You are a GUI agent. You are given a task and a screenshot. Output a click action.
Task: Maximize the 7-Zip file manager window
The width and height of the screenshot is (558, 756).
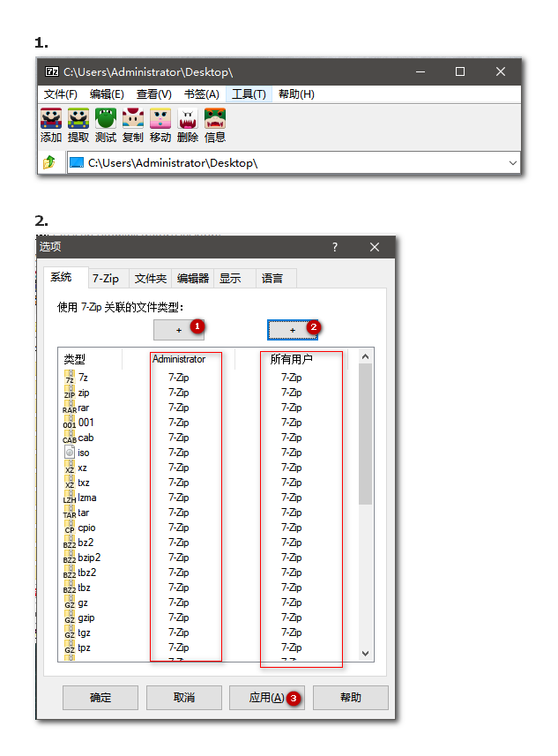[460, 71]
